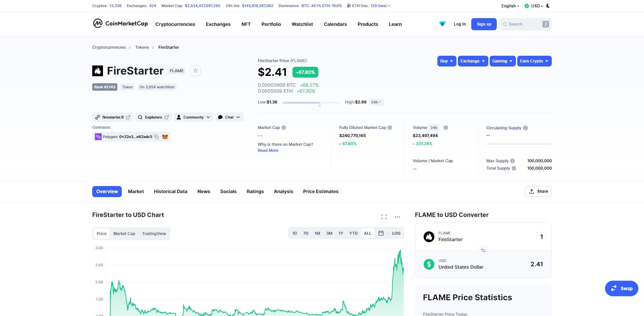The height and width of the screenshot is (316, 644).
Task: Open the Exchanges nav menu
Action: [x=218, y=24]
